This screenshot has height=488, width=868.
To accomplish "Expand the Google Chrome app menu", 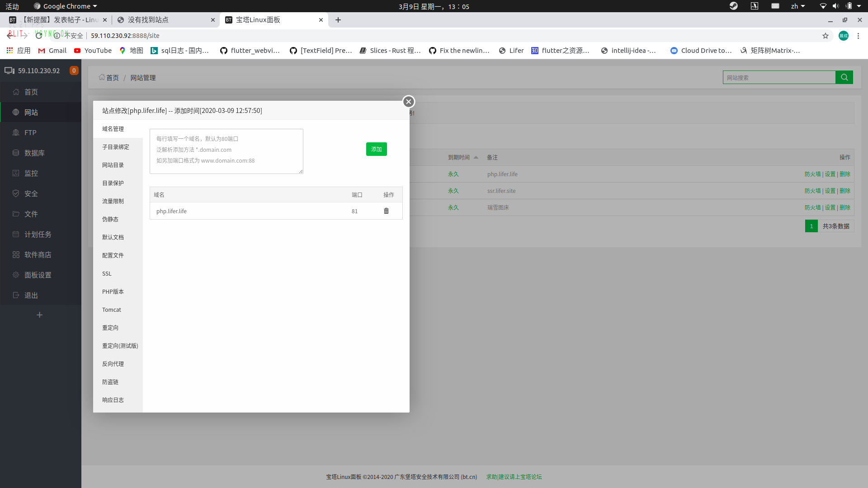I will pos(66,6).
